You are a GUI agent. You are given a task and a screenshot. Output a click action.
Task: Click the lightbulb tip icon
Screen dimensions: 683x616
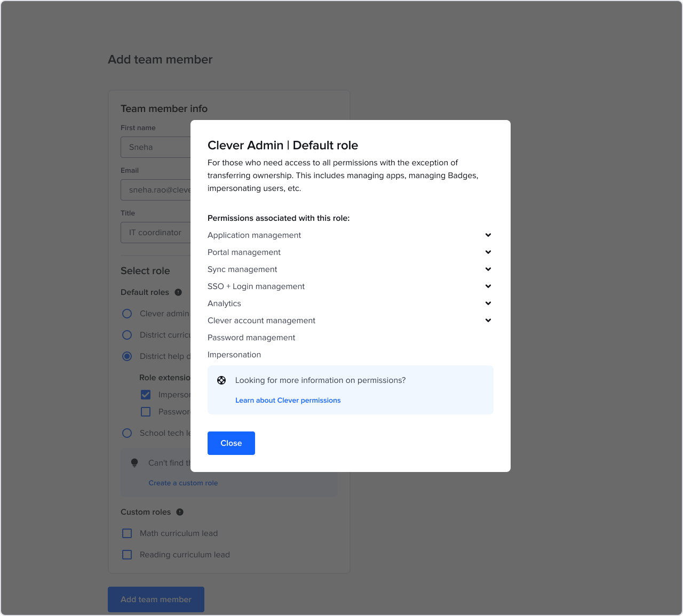(x=134, y=463)
